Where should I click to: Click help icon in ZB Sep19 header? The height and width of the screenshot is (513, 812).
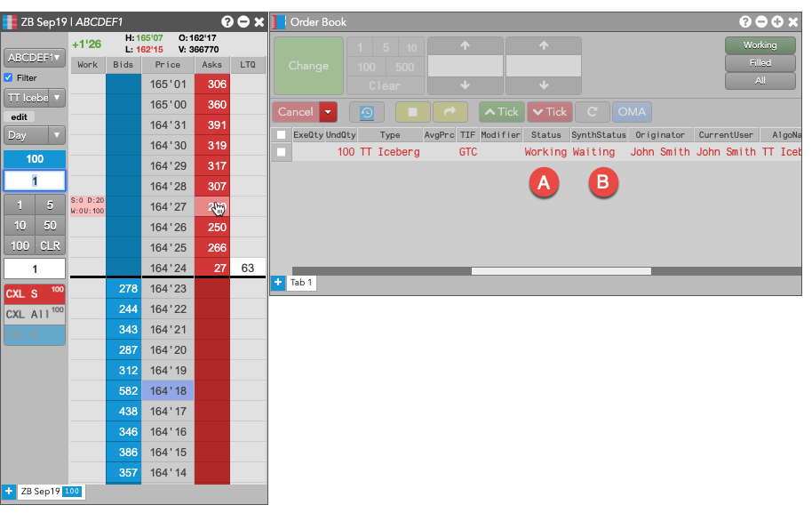227,21
